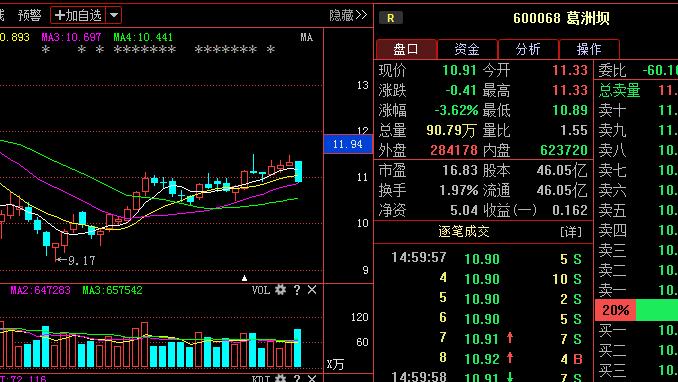Click the 最低 value 10.89
678x382 pixels.
(x=570, y=110)
